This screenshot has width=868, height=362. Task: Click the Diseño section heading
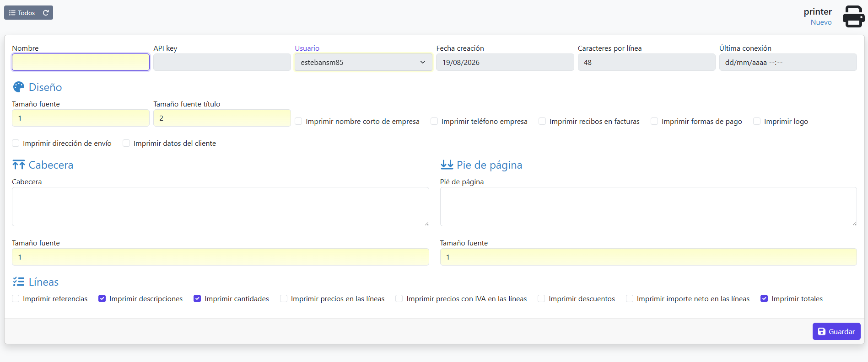point(45,87)
